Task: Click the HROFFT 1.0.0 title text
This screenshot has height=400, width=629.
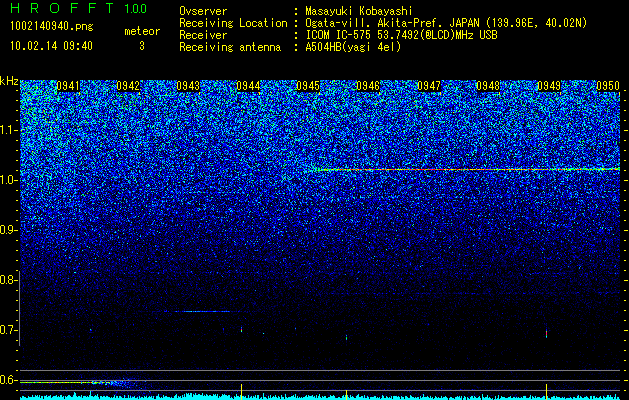Action: 79,8
